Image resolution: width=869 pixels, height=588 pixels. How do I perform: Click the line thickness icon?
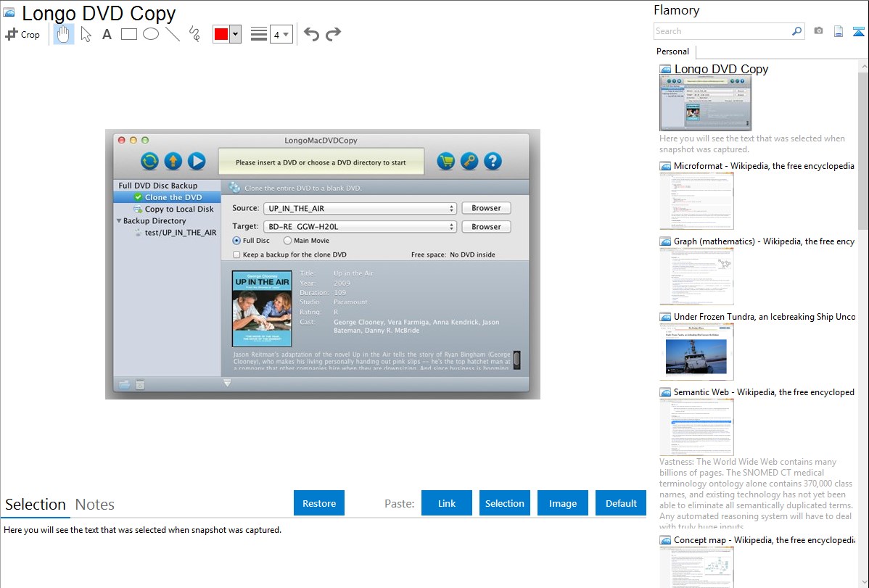click(x=259, y=34)
